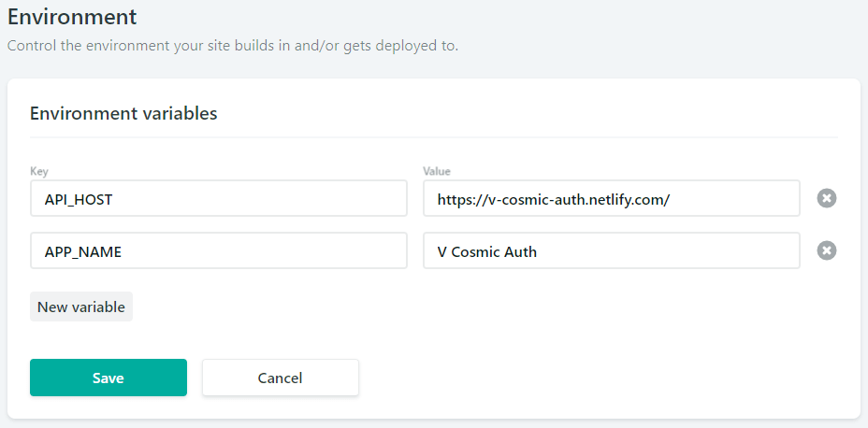Place cursor on 'NAME' in the second key field
The width and height of the screenshot is (868, 428).
(101, 252)
